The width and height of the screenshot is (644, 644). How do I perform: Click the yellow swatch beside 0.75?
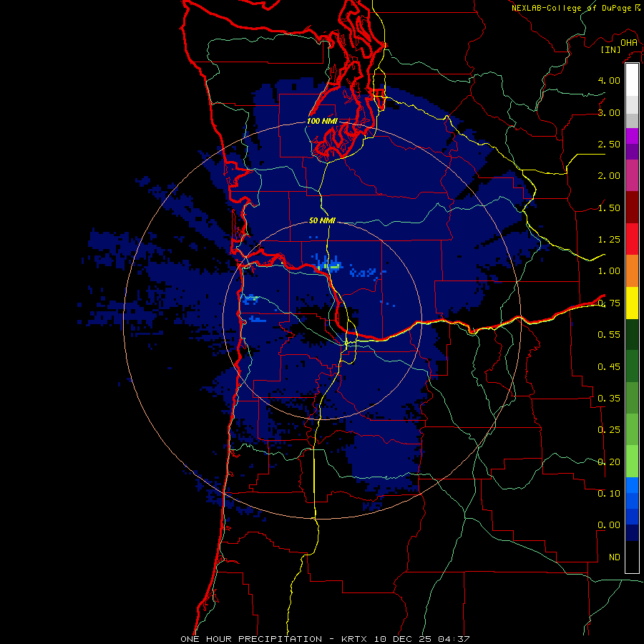632,303
